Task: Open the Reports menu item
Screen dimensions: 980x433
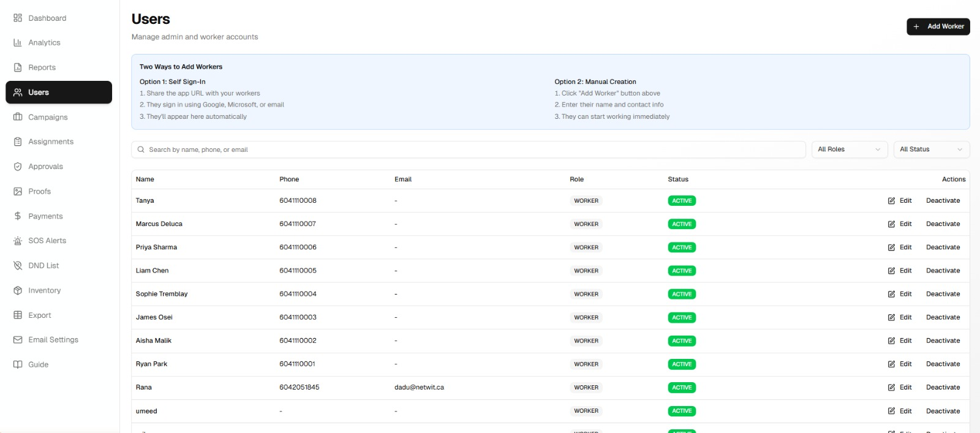Action: pyautogui.click(x=42, y=67)
